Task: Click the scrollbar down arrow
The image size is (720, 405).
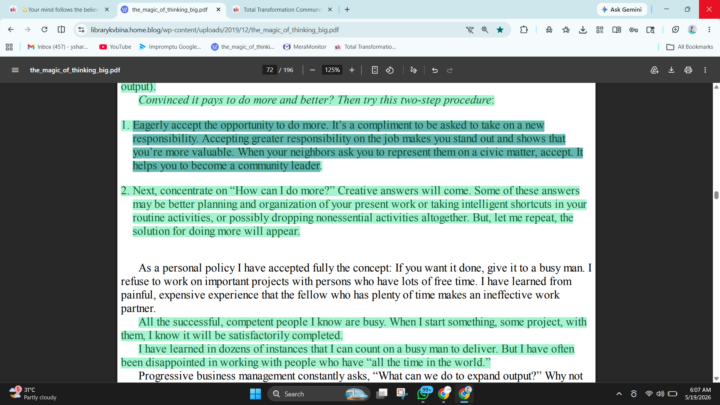Action: point(716,379)
